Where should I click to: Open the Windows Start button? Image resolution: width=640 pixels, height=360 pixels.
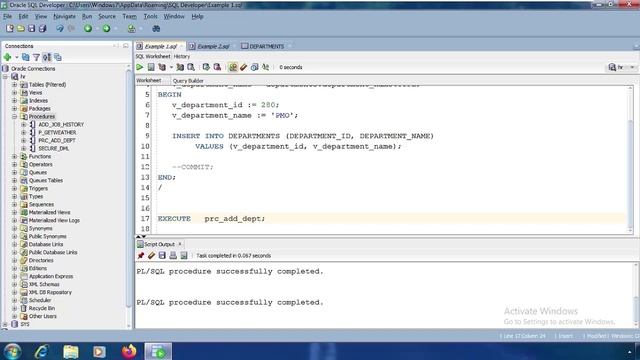coord(12,351)
